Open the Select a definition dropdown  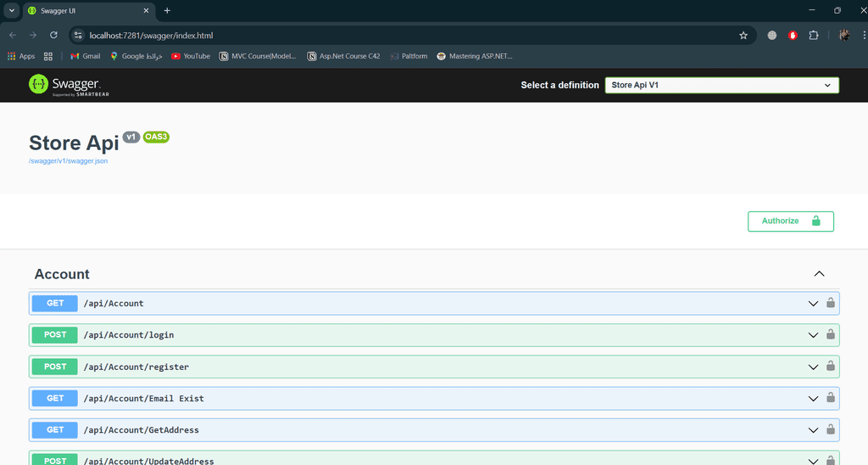click(721, 85)
